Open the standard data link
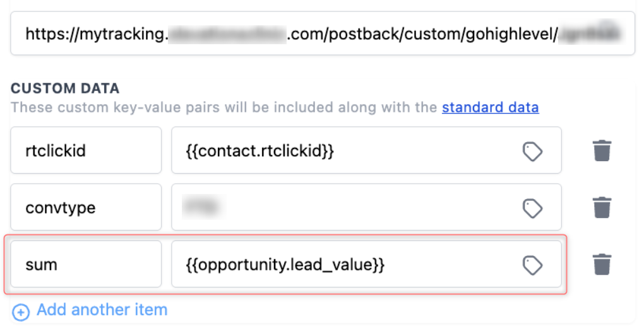Viewport: 644px width, 326px height. (x=491, y=107)
